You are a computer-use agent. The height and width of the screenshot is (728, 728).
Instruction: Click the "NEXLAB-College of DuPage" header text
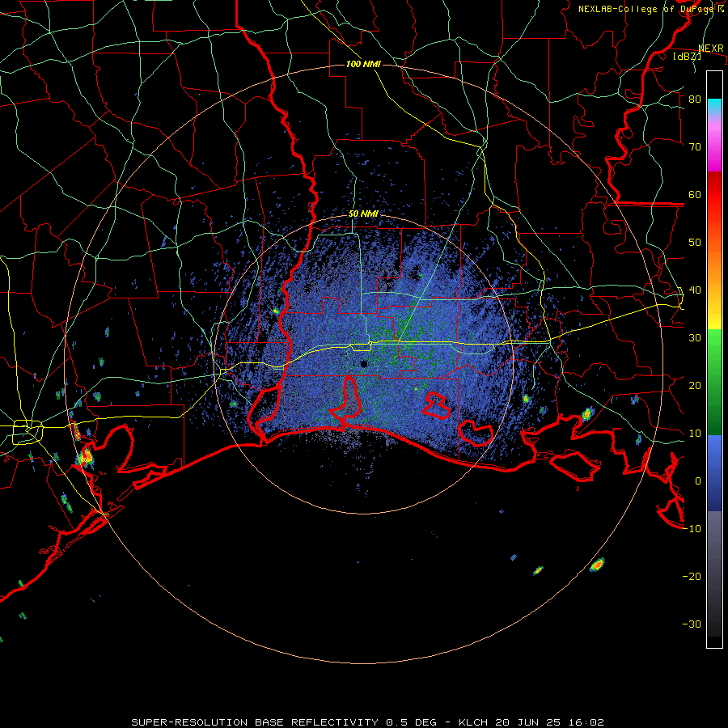coord(647,9)
